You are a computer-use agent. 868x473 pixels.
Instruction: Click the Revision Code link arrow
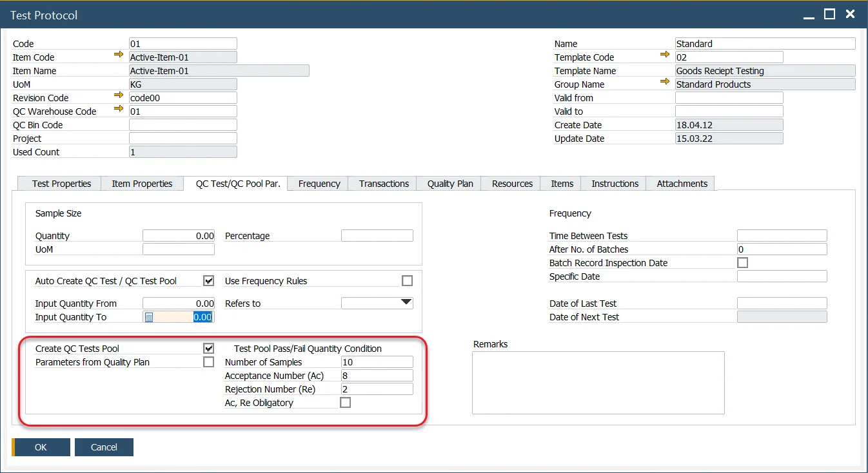pyautogui.click(x=118, y=96)
